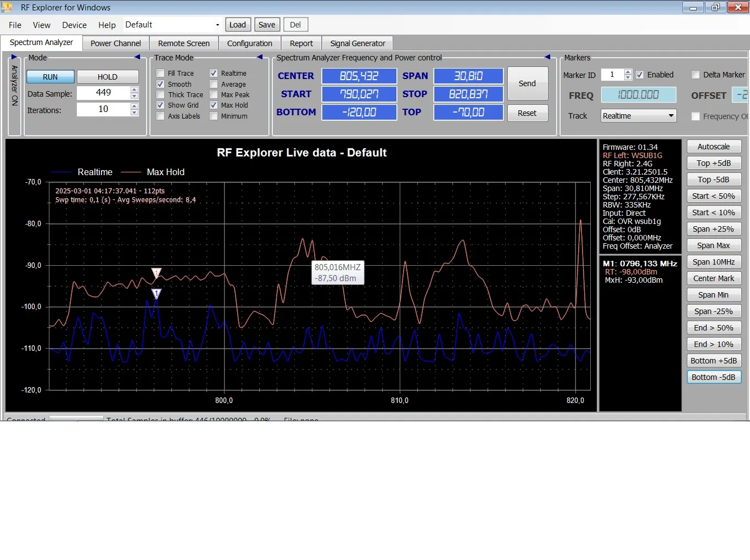Open the Track Realtime dropdown
The width and height of the screenshot is (750, 560).
pyautogui.click(x=639, y=116)
